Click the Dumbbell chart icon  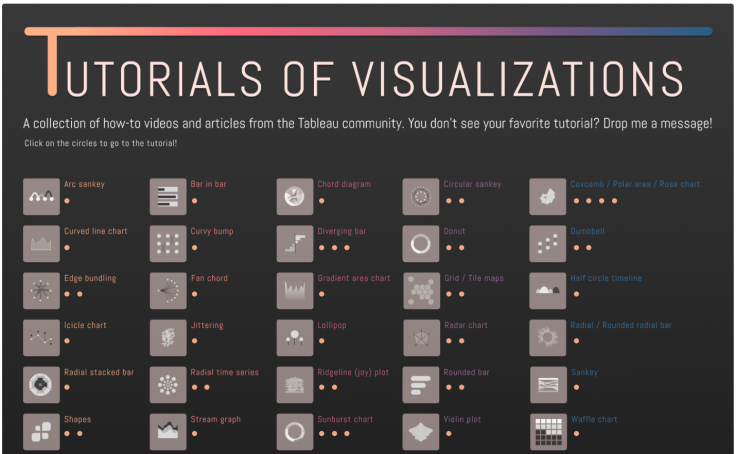[548, 244]
